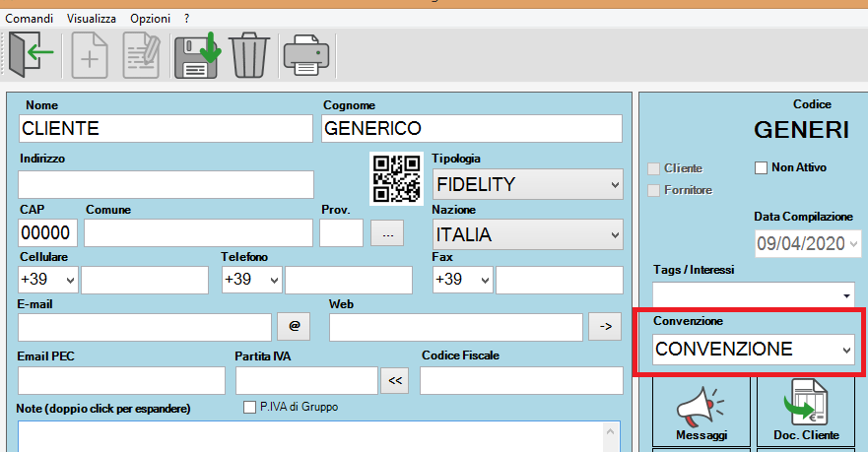This screenshot has width=868, height=452.
Task: Open the Visualizza menu
Action: [x=92, y=19]
